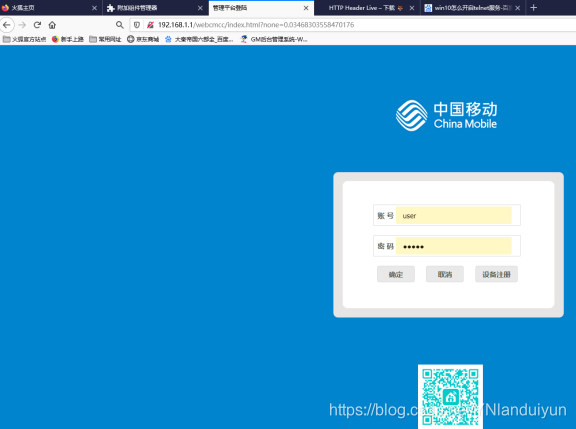Click the 取消 cancel button
The width and height of the screenshot is (576, 429).
tap(444, 274)
